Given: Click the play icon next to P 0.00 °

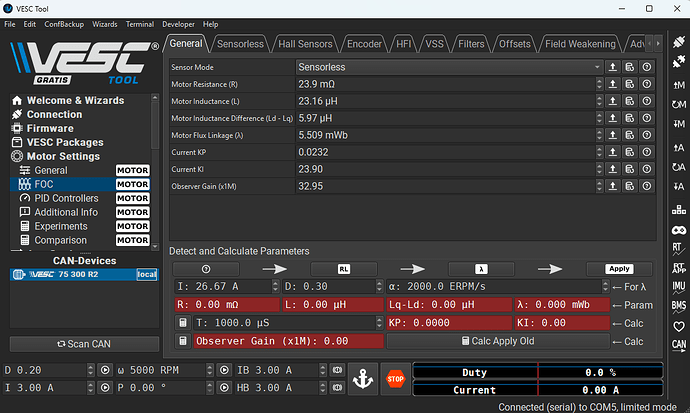Looking at the screenshot, I should (224, 388).
